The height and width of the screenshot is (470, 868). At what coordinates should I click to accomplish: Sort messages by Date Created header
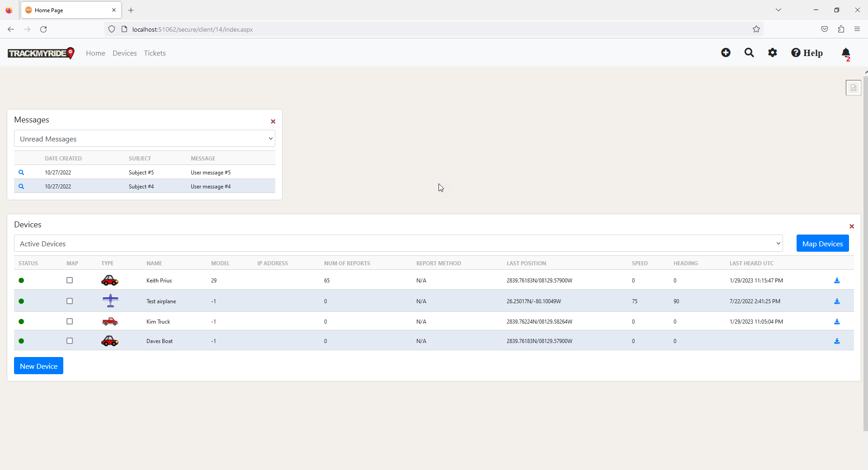(63, 159)
